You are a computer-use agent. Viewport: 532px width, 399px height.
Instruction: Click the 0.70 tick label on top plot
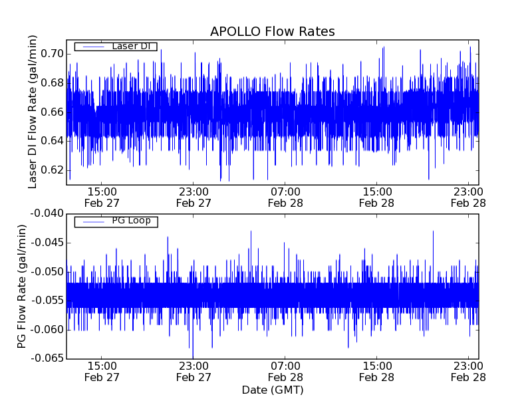click(52, 54)
